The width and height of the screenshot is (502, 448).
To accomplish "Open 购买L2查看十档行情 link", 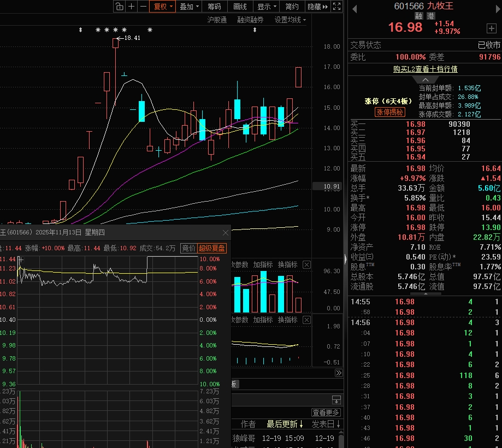I will [425, 69].
